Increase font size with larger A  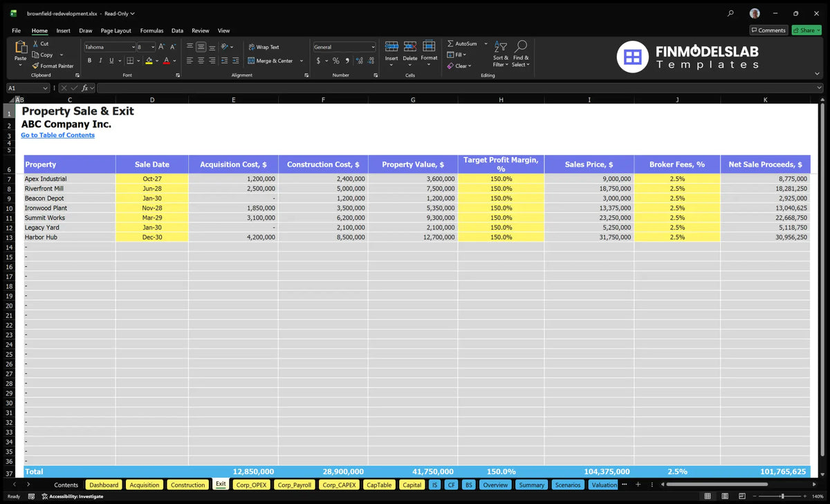(x=161, y=47)
